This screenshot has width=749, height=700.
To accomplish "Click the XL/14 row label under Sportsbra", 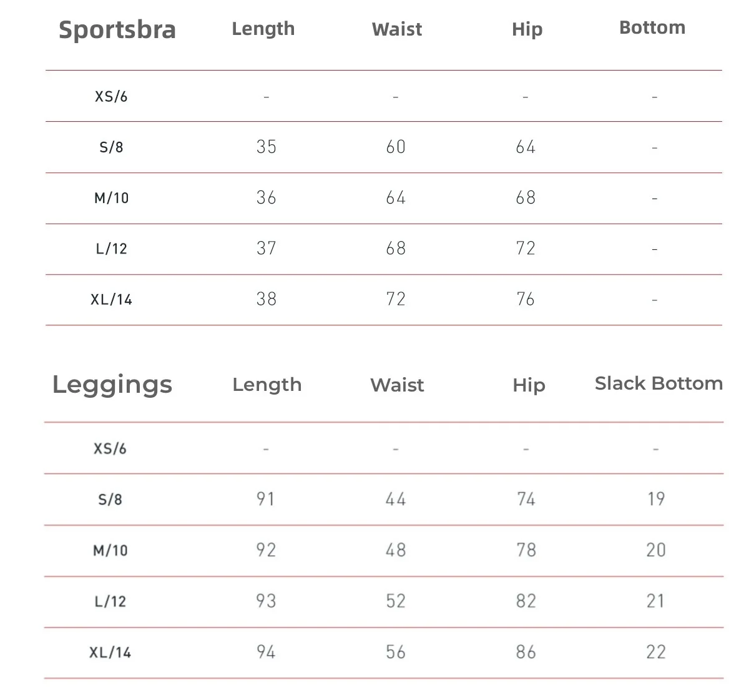I will [x=111, y=299].
